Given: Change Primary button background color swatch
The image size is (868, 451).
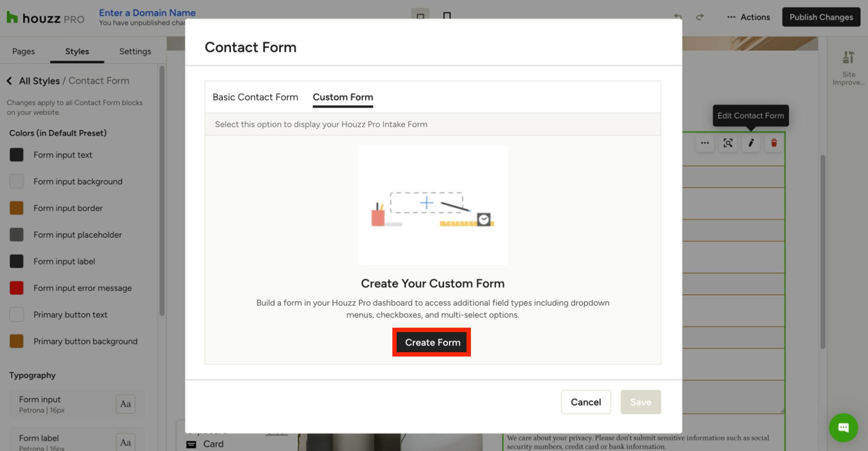Looking at the screenshot, I should coord(17,341).
